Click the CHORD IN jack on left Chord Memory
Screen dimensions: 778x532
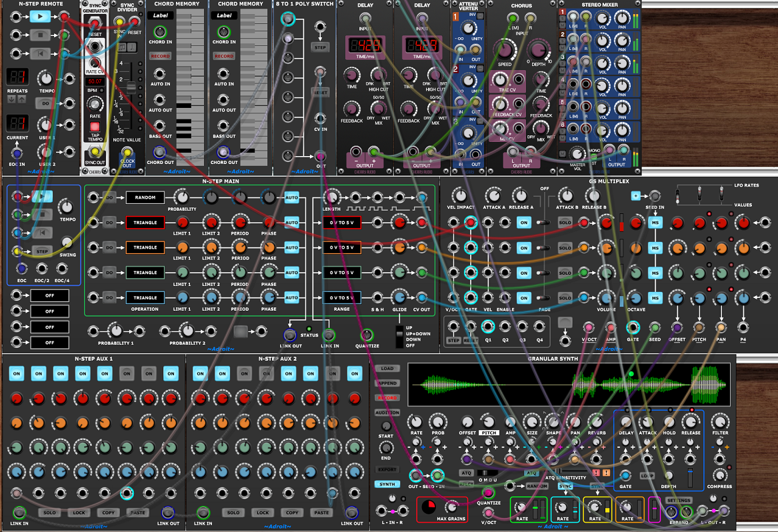tap(160, 32)
